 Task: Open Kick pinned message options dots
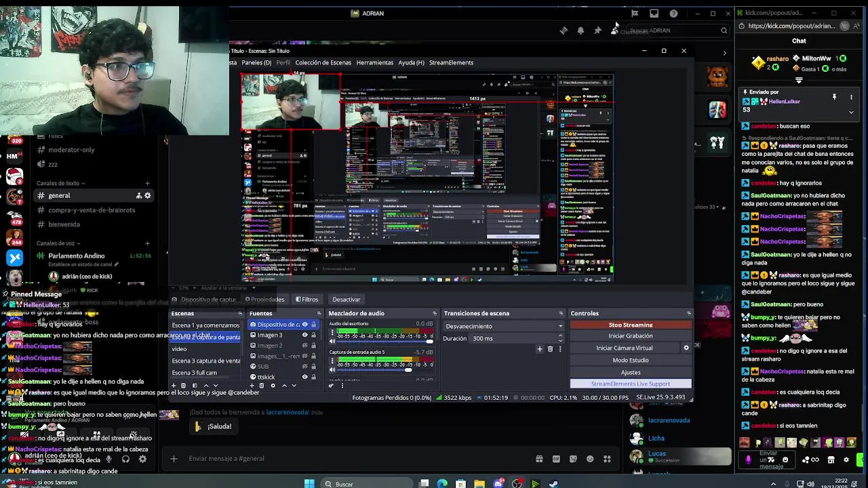point(851,97)
